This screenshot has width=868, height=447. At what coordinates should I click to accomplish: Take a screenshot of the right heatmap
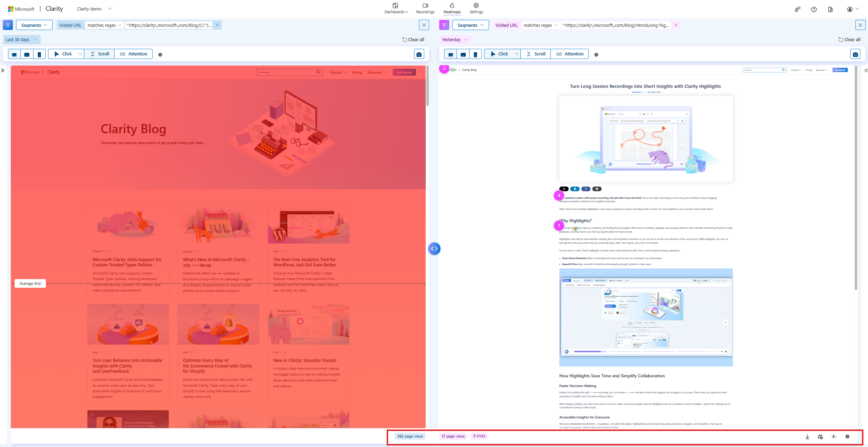[855, 54]
